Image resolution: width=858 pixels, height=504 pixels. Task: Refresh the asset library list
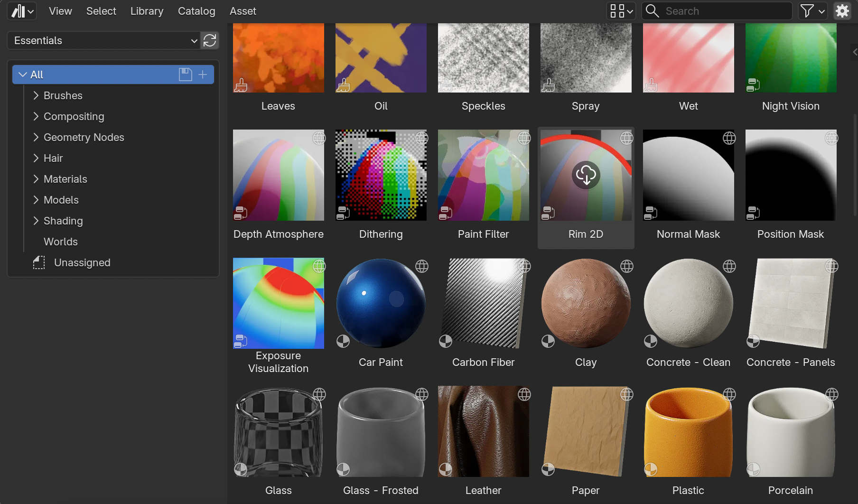(x=210, y=40)
